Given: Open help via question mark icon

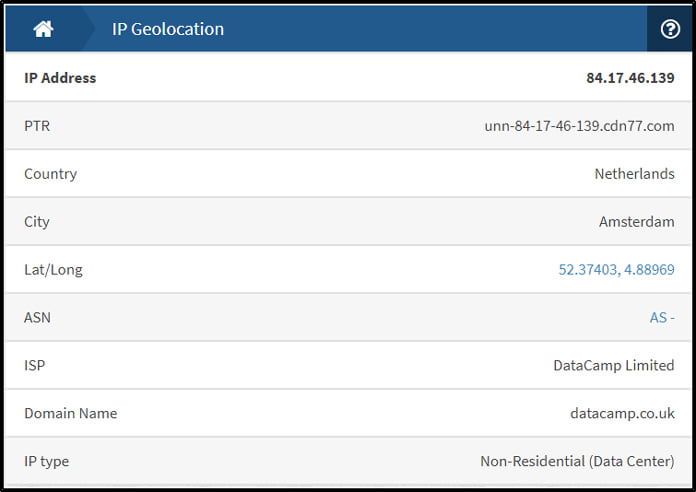Looking at the screenshot, I should tap(669, 29).
